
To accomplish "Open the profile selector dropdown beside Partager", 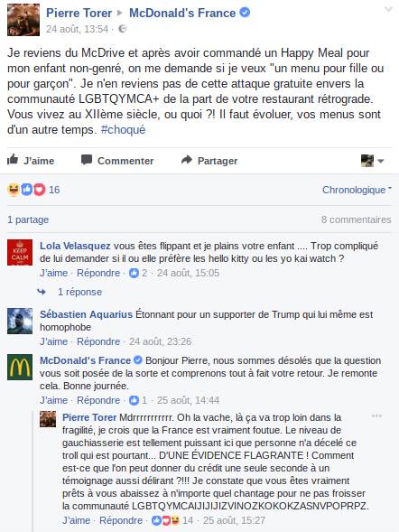I will click(x=372, y=161).
